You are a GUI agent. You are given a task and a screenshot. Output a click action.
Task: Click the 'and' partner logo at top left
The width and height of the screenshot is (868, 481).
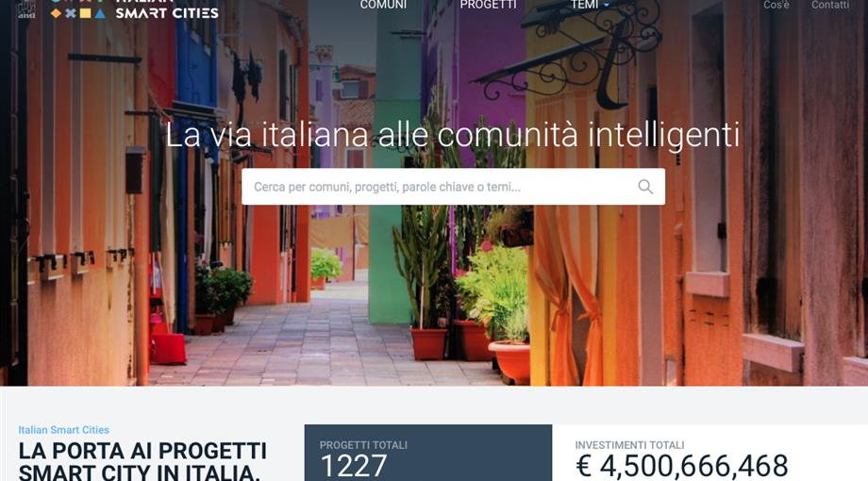26,9
